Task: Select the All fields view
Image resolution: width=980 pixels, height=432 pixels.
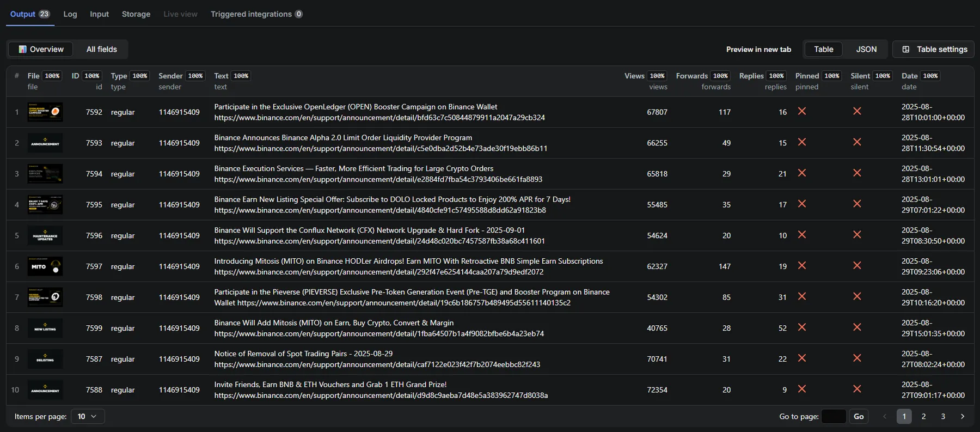Action: click(x=102, y=49)
